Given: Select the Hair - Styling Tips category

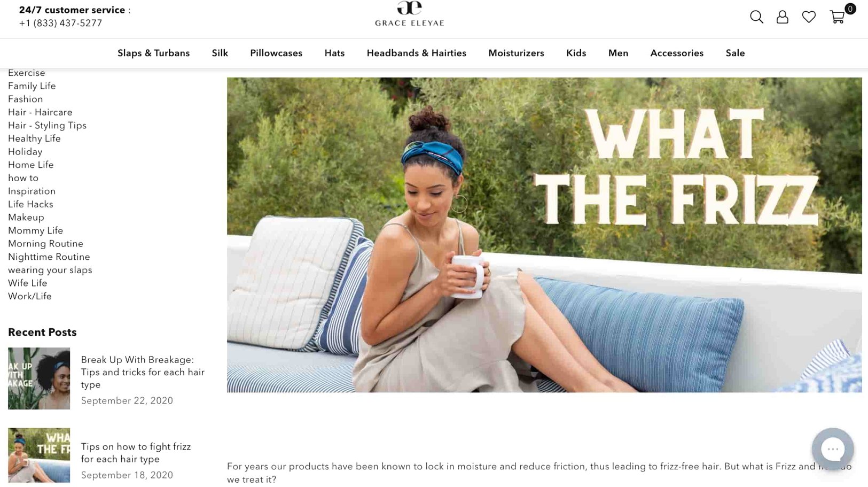Looking at the screenshot, I should 47,125.
